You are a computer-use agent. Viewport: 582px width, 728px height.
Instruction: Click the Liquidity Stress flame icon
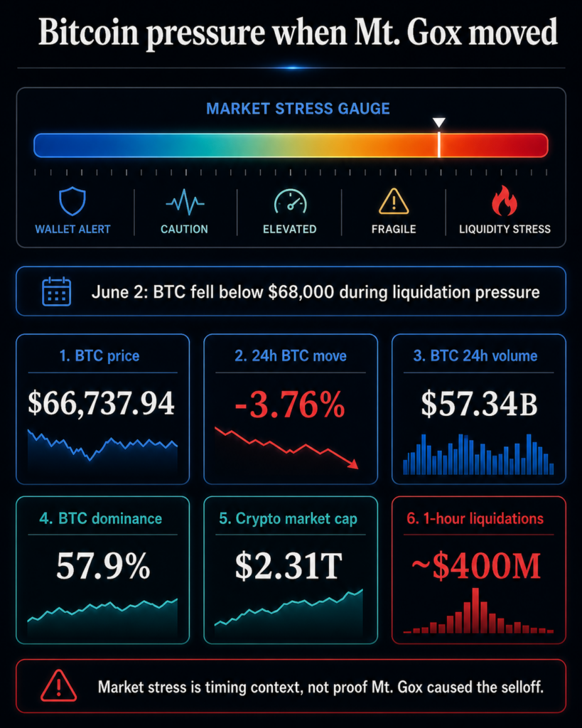pos(505,200)
